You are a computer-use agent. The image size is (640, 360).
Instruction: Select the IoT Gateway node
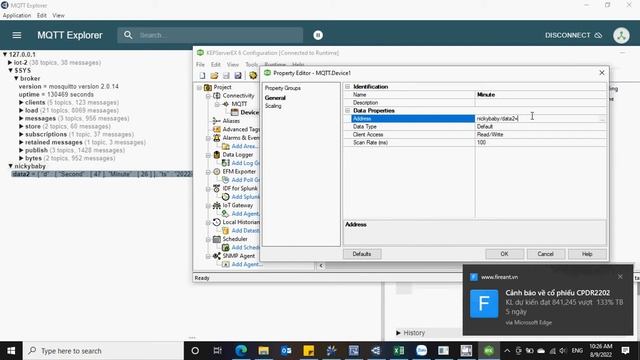pos(238,205)
